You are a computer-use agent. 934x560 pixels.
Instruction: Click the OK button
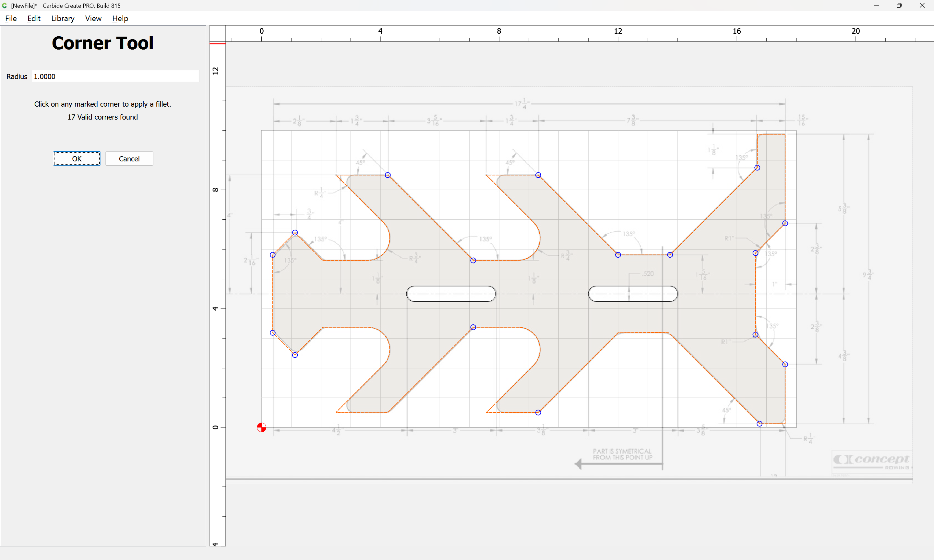[x=77, y=158]
